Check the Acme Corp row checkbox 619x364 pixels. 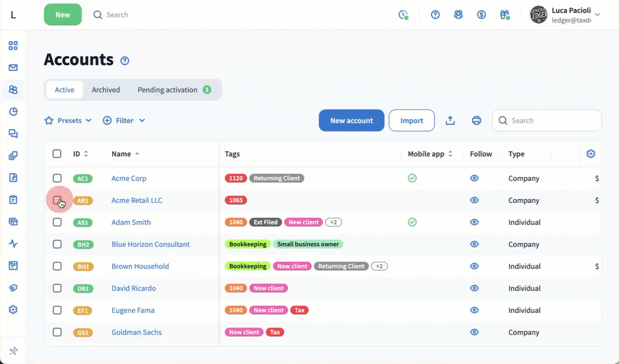[57, 178]
